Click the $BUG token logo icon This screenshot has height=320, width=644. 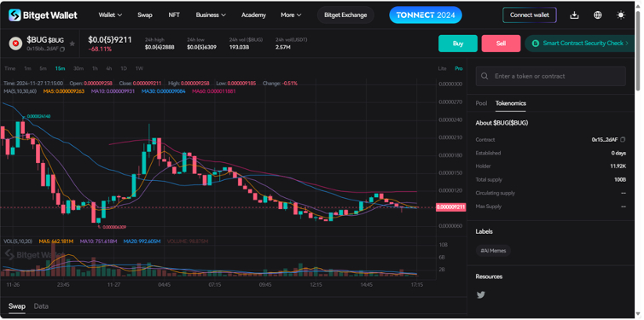tap(15, 44)
